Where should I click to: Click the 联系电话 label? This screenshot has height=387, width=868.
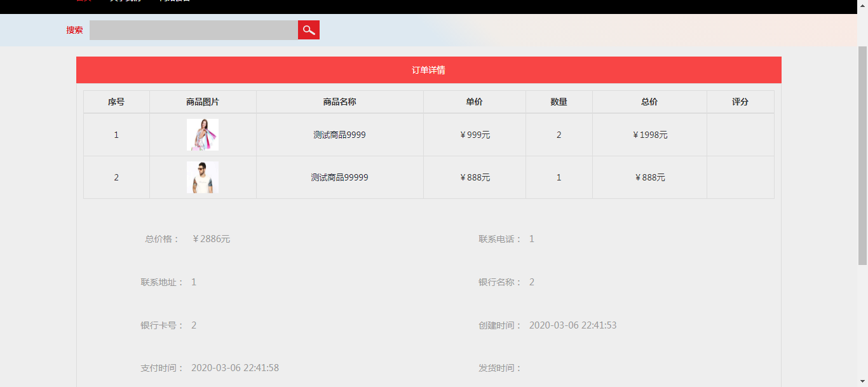point(500,239)
